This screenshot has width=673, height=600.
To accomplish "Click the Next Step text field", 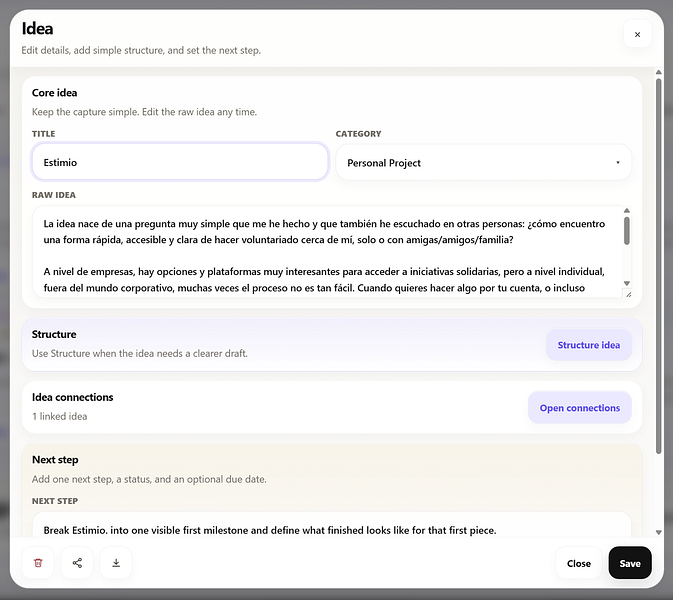I will [x=331, y=527].
